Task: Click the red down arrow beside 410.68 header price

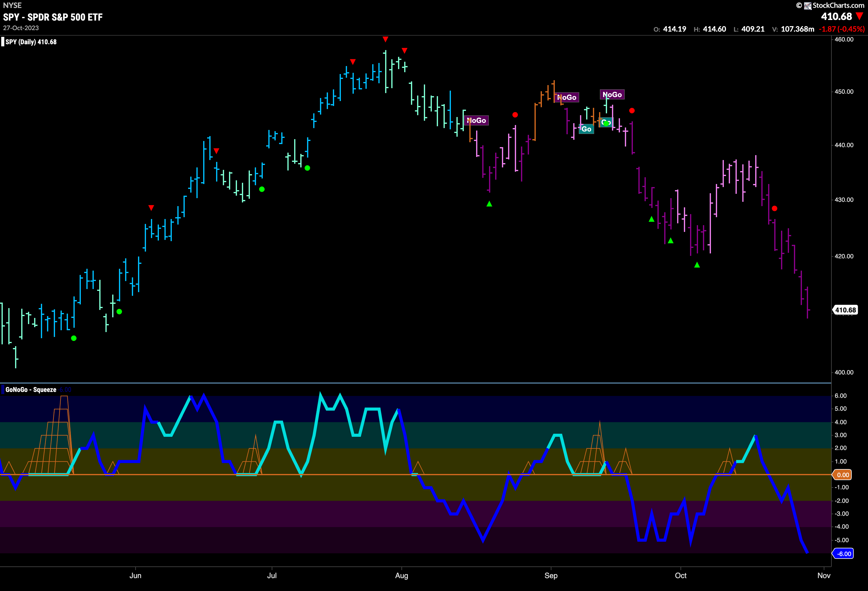Action: (x=860, y=16)
